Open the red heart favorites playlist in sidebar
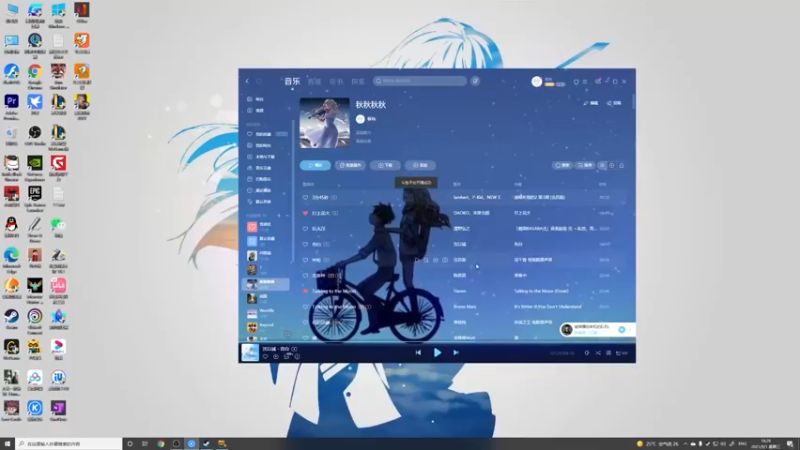This screenshot has width=800, height=450. 265,226
